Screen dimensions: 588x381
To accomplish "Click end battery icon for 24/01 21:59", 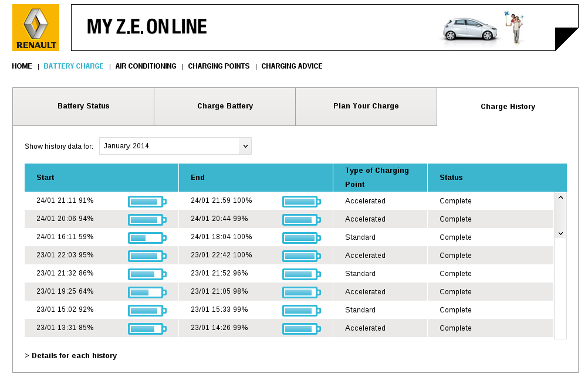I will pos(302,202).
